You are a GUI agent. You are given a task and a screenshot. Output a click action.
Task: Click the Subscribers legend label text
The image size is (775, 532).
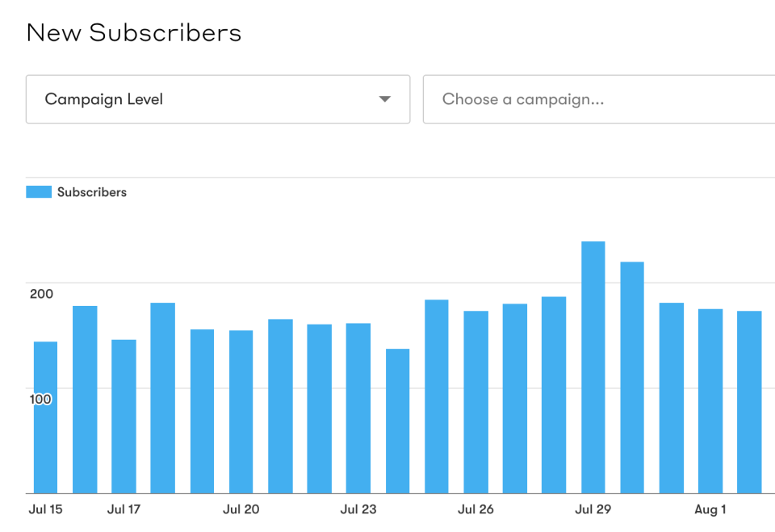(x=91, y=192)
